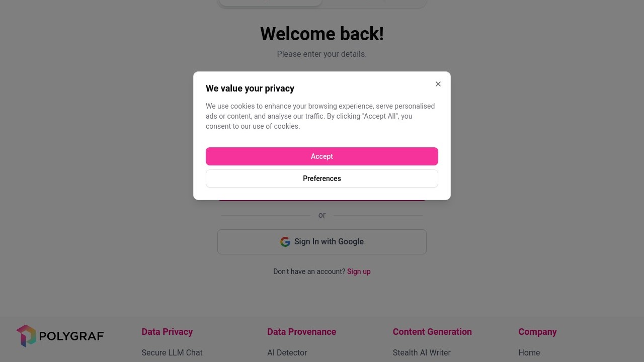Open the AI Detector link
The image size is (644, 362).
(x=287, y=353)
